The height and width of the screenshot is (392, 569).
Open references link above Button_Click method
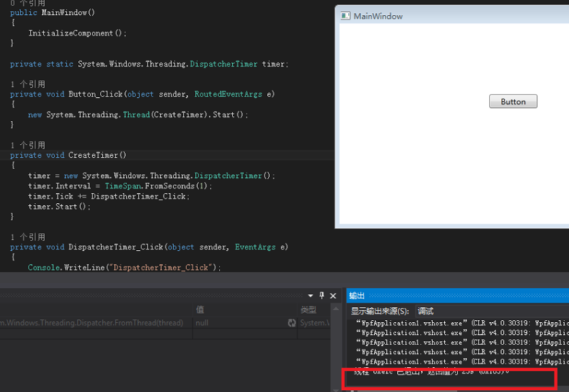[x=28, y=84]
